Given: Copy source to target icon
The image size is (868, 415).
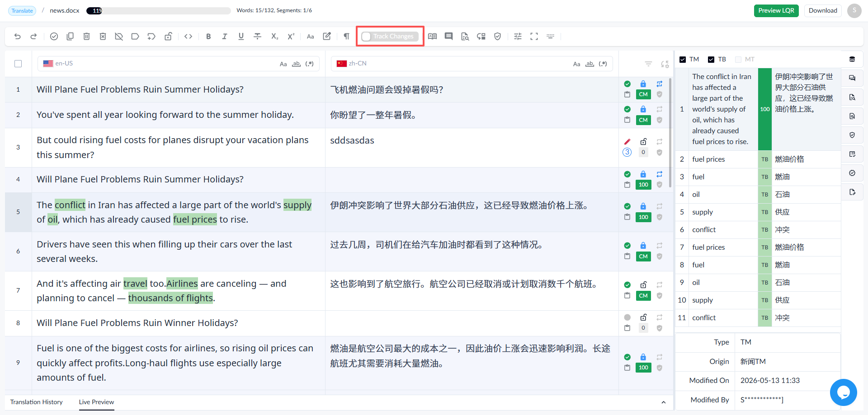Looking at the screenshot, I should point(70,36).
